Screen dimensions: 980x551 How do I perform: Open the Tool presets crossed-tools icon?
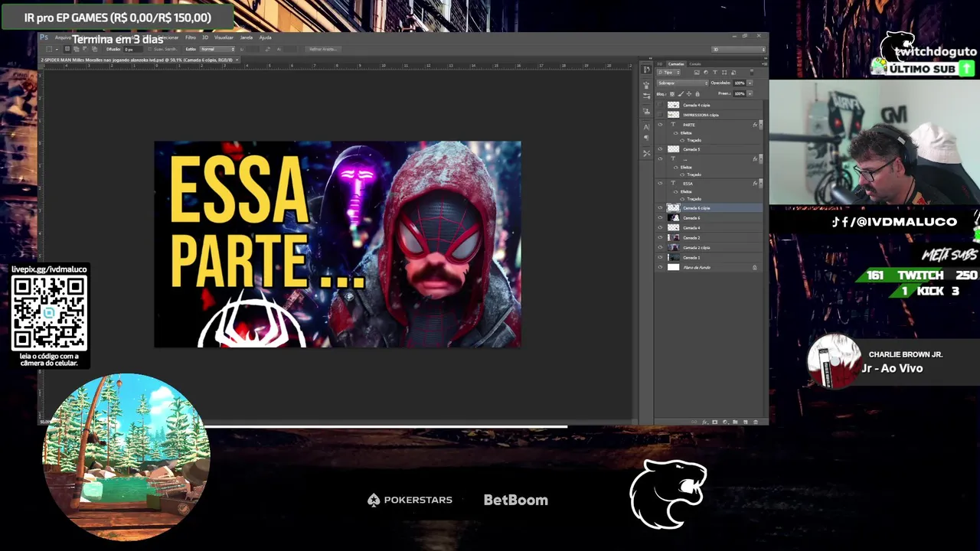pos(647,153)
